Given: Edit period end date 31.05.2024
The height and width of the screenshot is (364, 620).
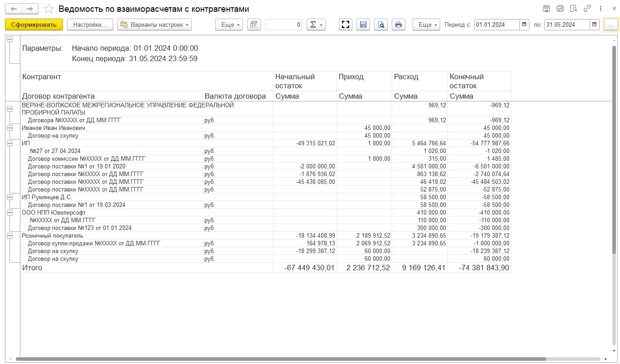Looking at the screenshot, I should (x=567, y=25).
